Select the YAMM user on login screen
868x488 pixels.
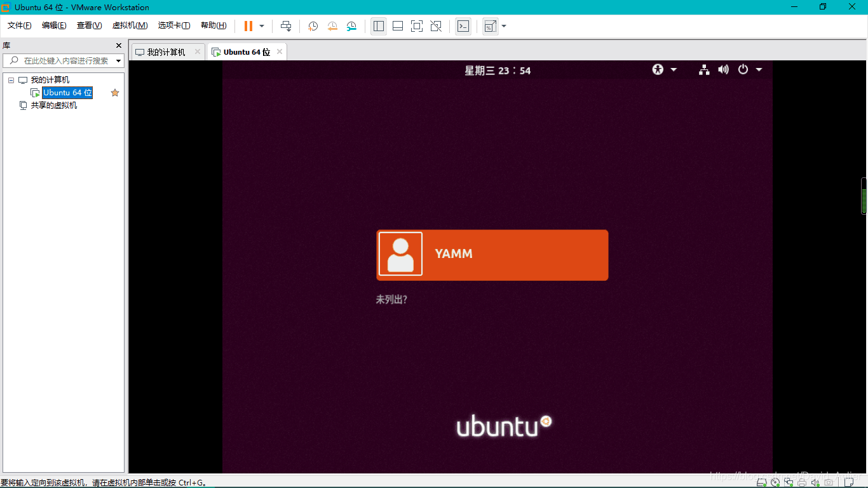point(492,255)
